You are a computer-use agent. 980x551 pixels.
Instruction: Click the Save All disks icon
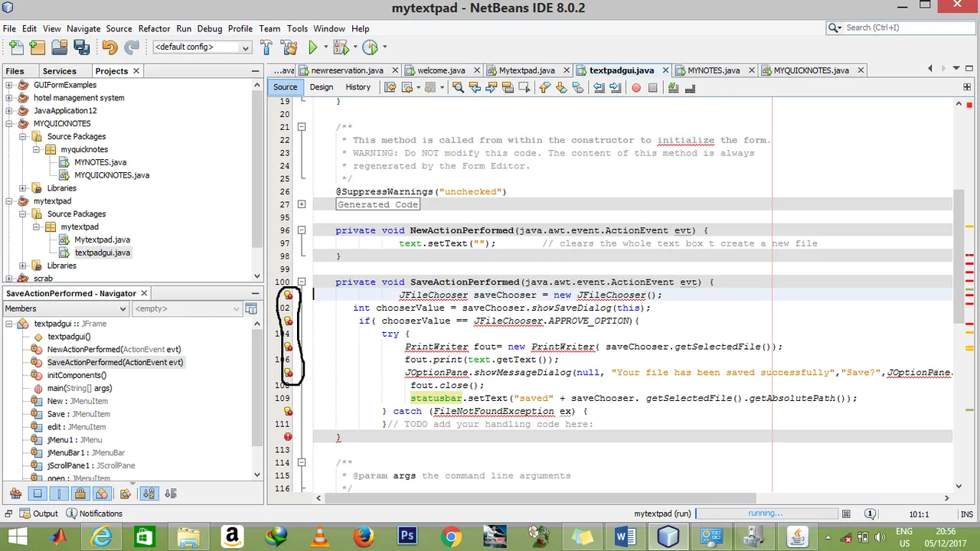pos(81,47)
